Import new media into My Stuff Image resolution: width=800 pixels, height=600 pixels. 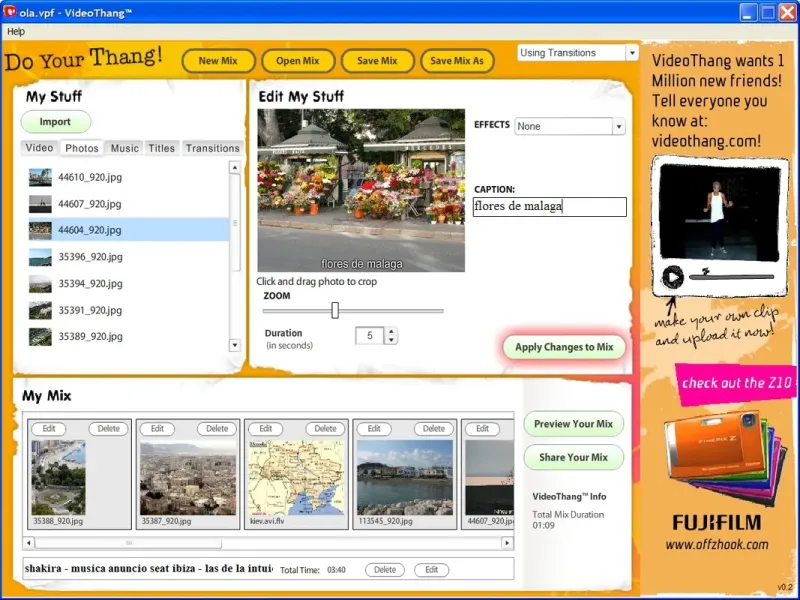[56, 122]
